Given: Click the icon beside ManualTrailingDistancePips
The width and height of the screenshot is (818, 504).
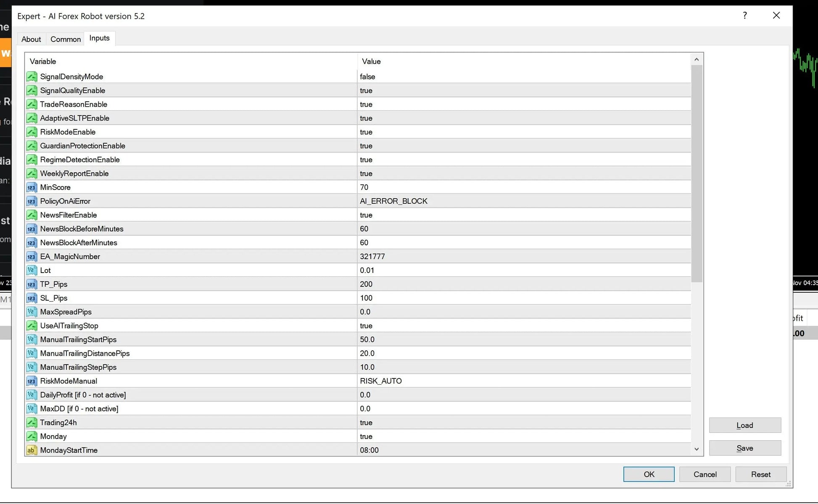Looking at the screenshot, I should 32,353.
